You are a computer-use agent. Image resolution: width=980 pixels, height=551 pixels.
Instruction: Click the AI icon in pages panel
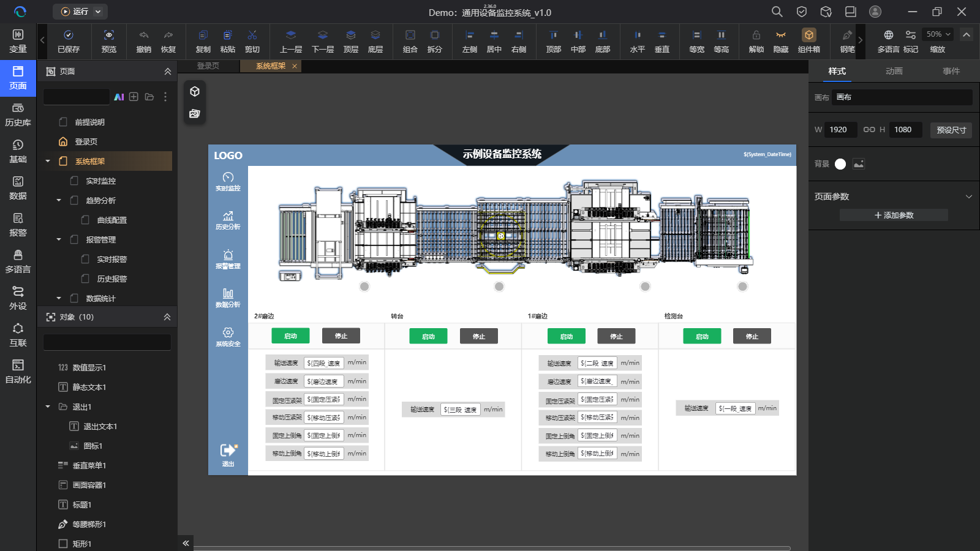(119, 97)
